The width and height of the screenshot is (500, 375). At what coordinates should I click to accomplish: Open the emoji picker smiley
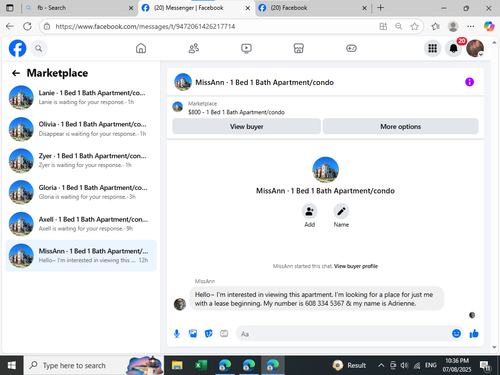(456, 333)
